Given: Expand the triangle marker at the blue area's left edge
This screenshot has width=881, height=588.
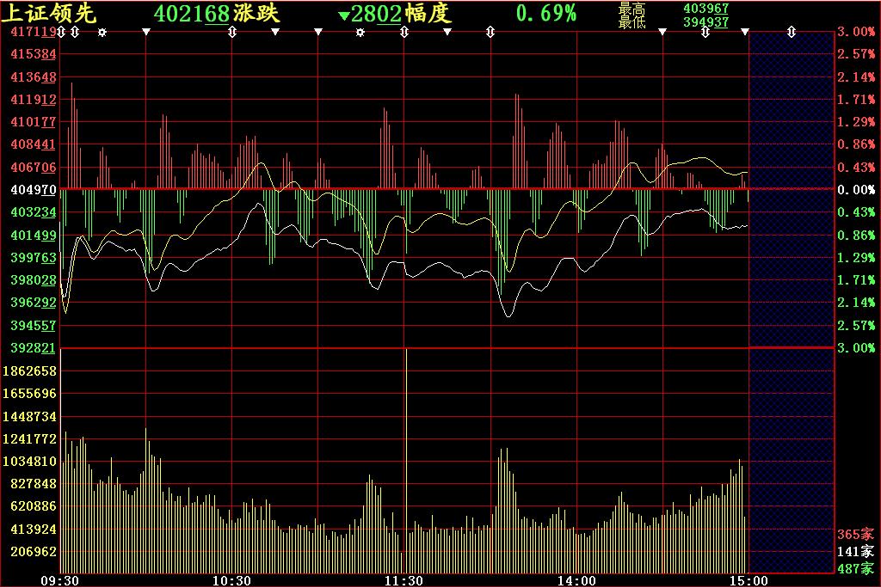Looking at the screenshot, I should coord(745,32).
